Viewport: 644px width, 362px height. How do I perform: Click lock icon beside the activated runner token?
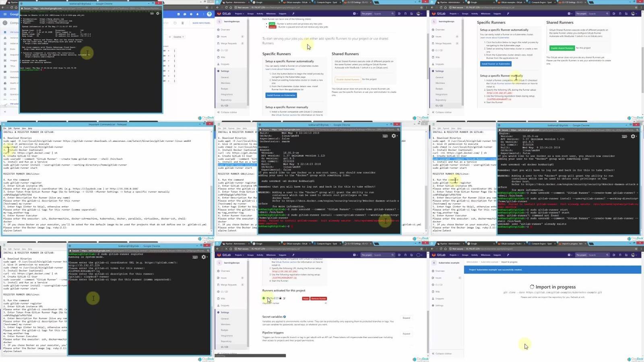click(x=281, y=298)
